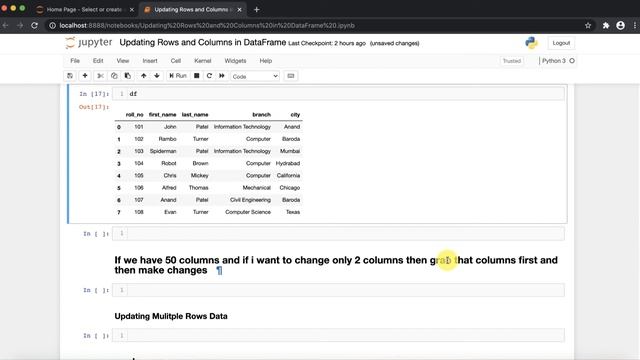Open a new browser tab
This screenshot has width=640, height=360.
tap(256, 9)
